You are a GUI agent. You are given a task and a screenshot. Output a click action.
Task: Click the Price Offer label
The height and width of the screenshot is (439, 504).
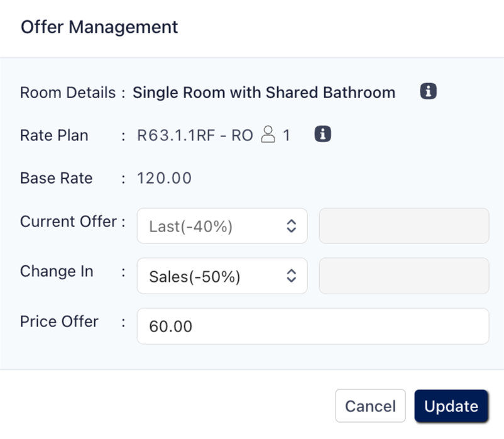pos(59,322)
